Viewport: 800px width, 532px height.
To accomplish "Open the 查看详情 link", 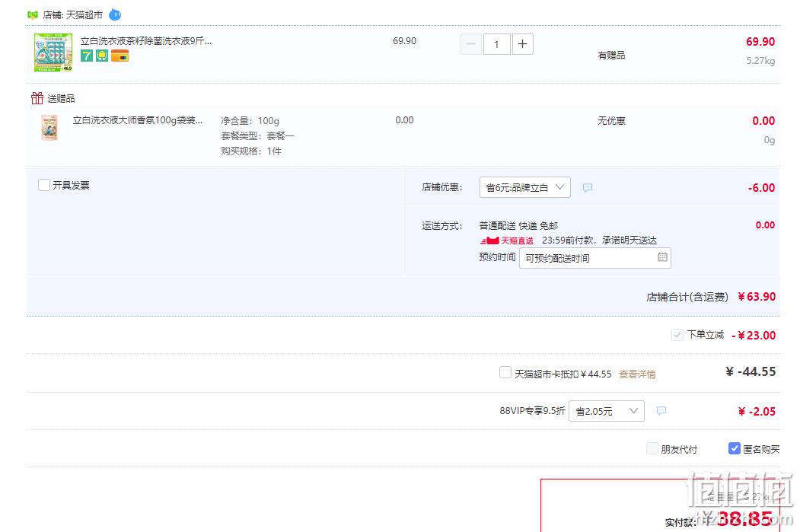I will point(637,374).
